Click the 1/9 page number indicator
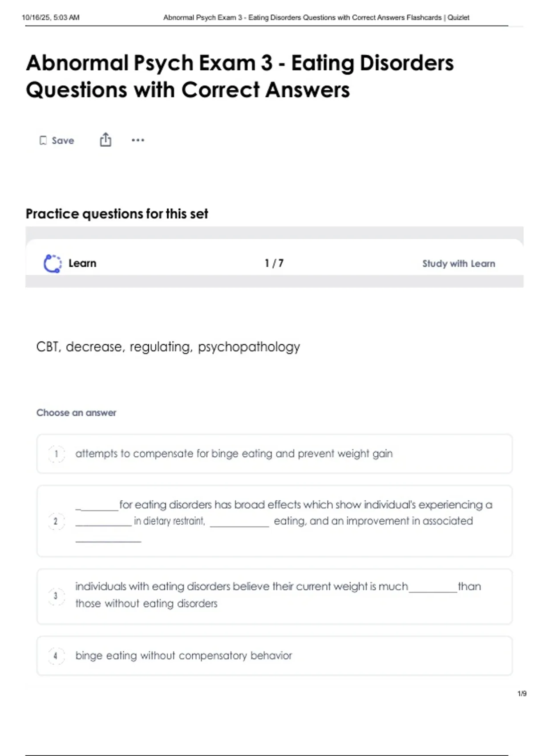 click(x=522, y=693)
